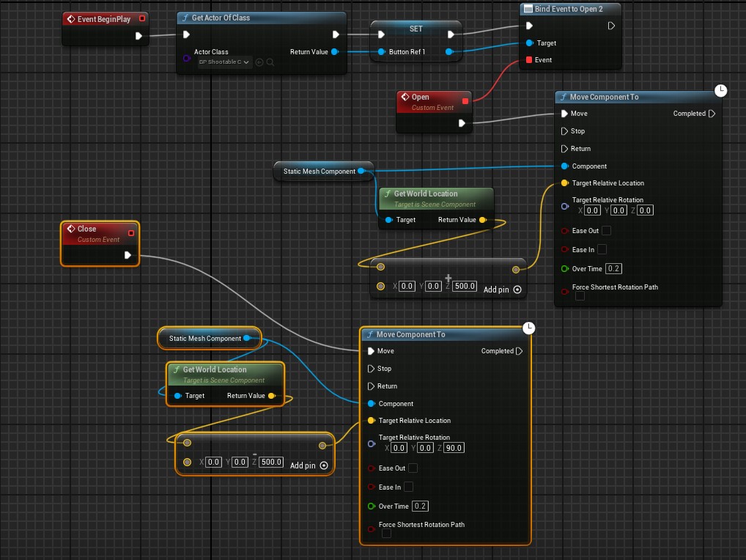Click the Return Value pin of lower Get World Location
Image resolution: width=746 pixels, height=560 pixels.
[271, 396]
